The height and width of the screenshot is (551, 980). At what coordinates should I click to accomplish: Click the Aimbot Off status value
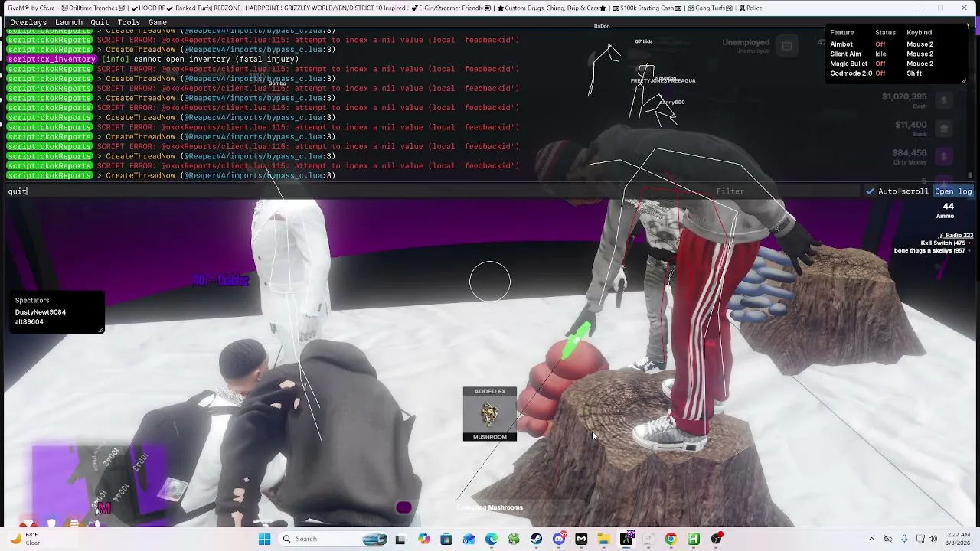pos(880,44)
